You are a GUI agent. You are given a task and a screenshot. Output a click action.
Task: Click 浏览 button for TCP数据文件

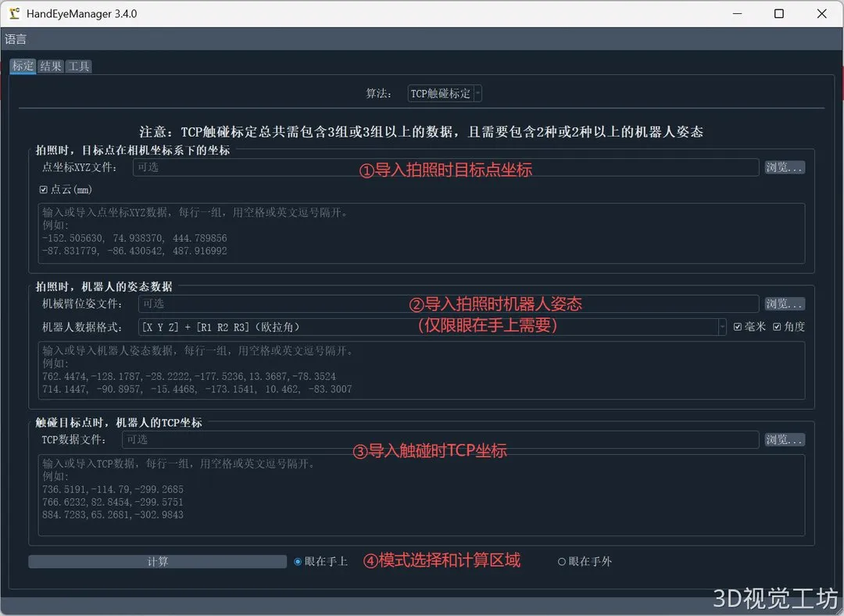[785, 439]
